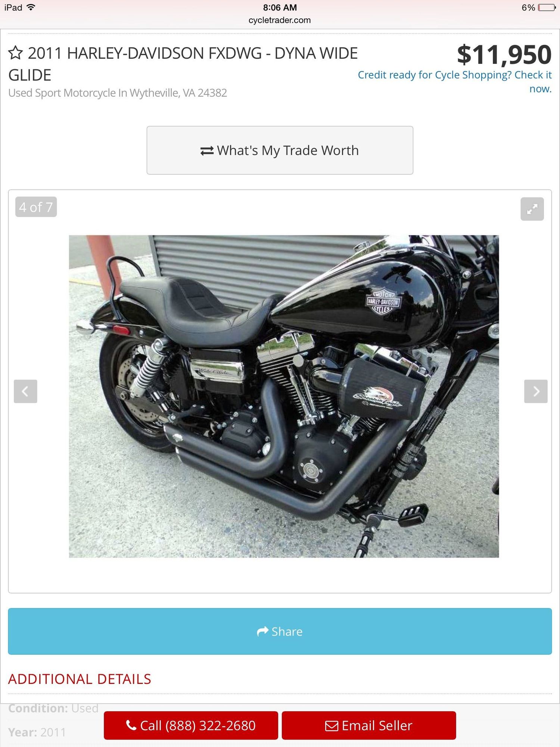Open the What's My Trade Worth button
The height and width of the screenshot is (747, 560).
[280, 150]
